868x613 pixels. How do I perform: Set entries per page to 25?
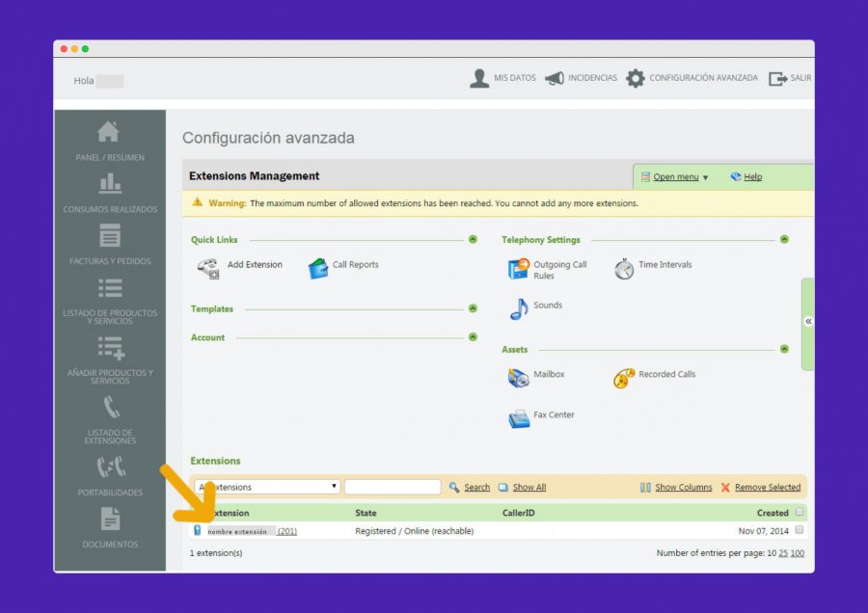[x=783, y=553]
